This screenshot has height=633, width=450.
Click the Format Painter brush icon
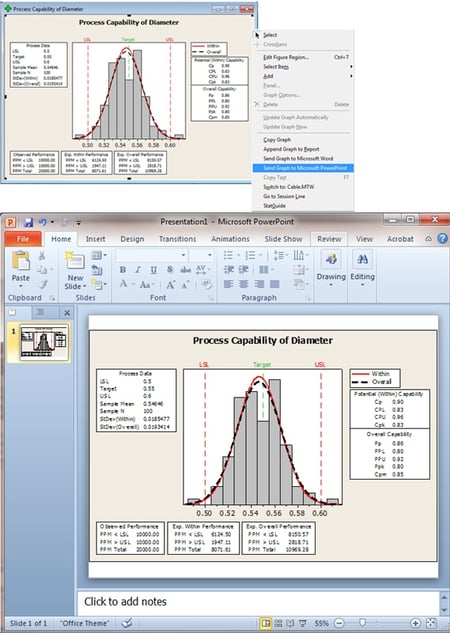42,285
